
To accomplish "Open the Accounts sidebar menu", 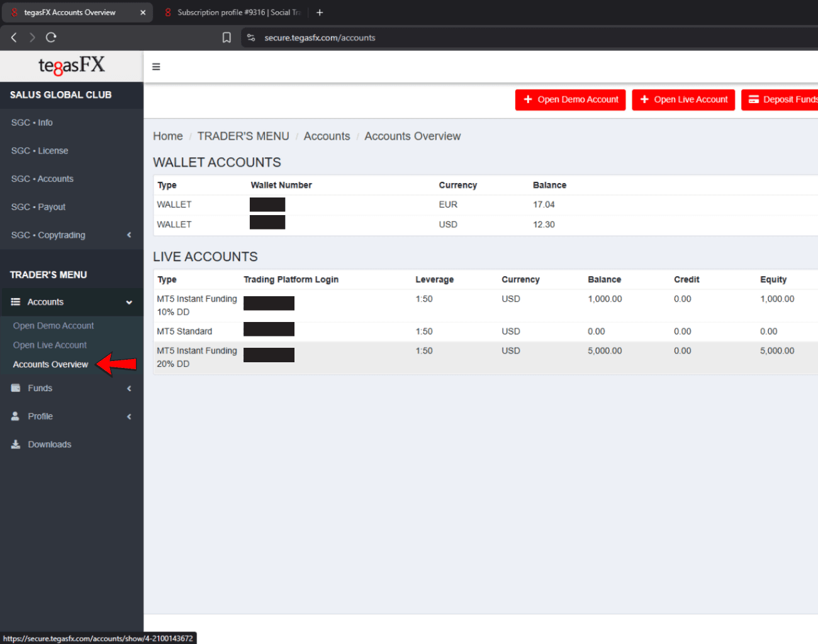I will pos(72,302).
